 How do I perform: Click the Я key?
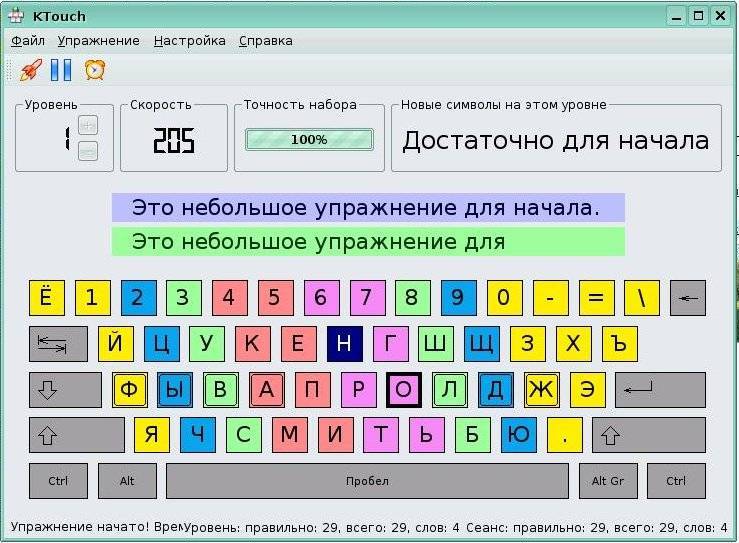152,435
